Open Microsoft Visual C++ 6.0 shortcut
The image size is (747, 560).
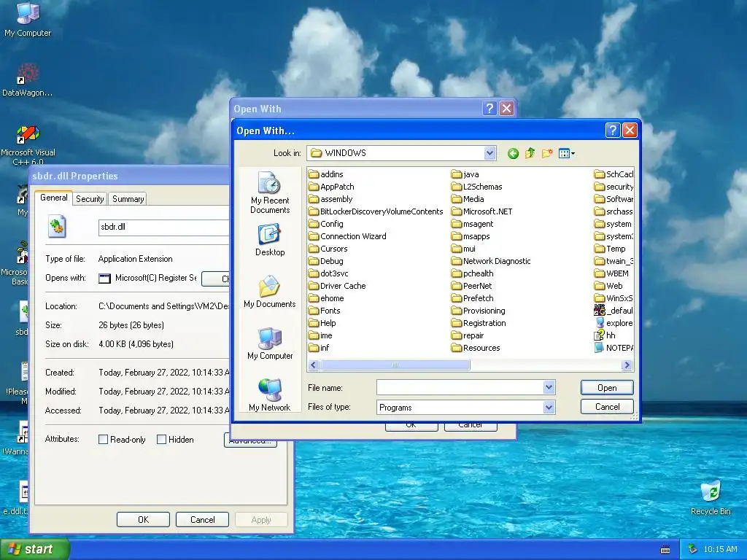[x=28, y=145]
